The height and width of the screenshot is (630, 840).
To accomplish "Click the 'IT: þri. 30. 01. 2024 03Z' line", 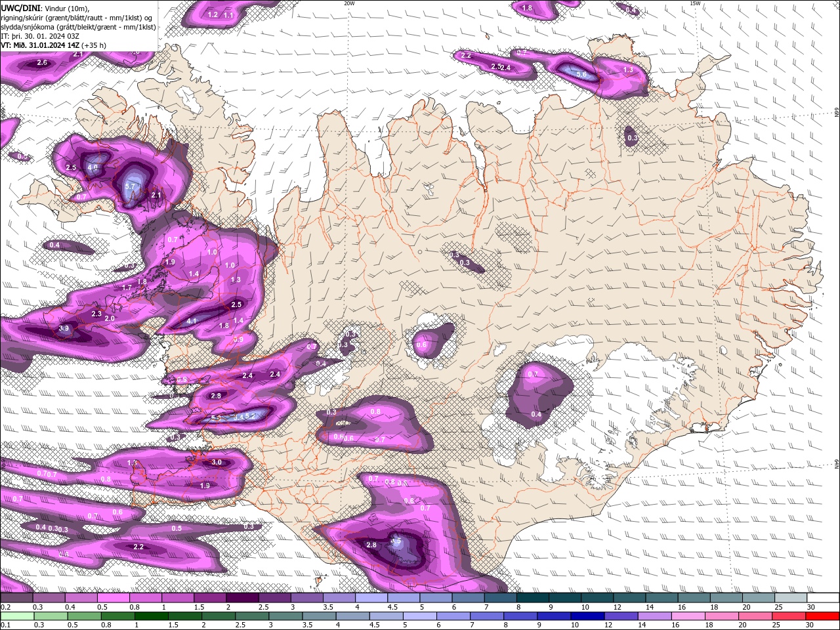I will click(x=41, y=36).
